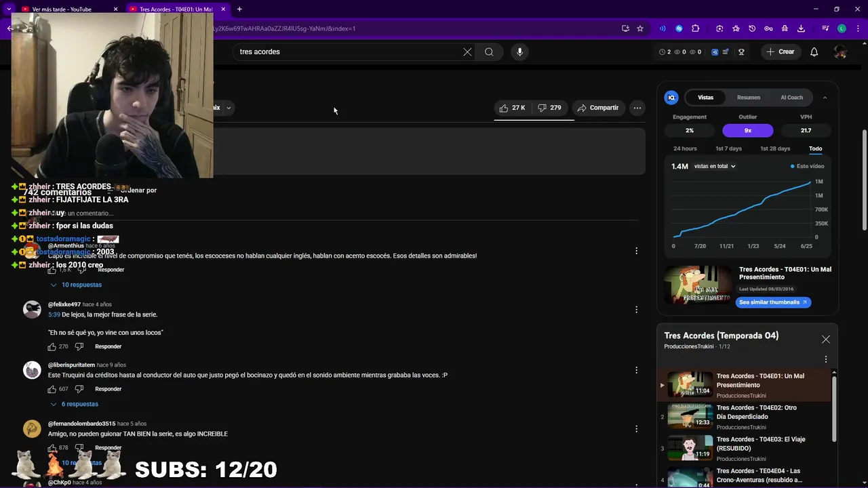Screen dimensions: 868x488
Task: Like the video with 27 K thumbs up
Action: point(513,108)
